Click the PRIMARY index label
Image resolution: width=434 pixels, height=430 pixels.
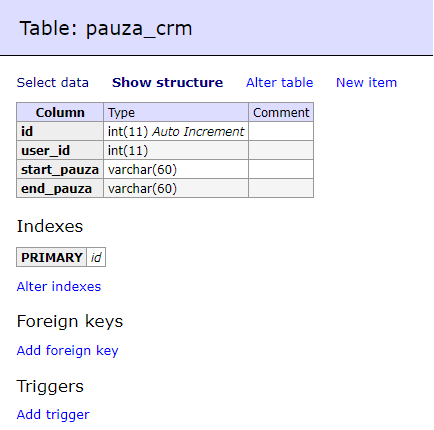[x=52, y=257]
